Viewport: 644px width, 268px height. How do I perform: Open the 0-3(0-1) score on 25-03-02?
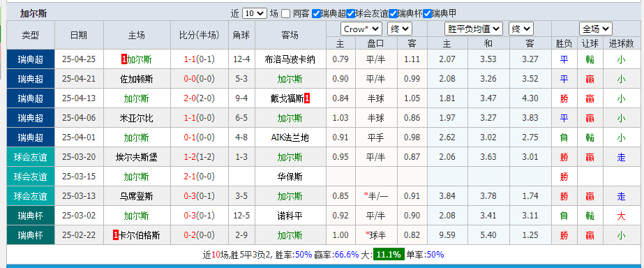point(199,216)
